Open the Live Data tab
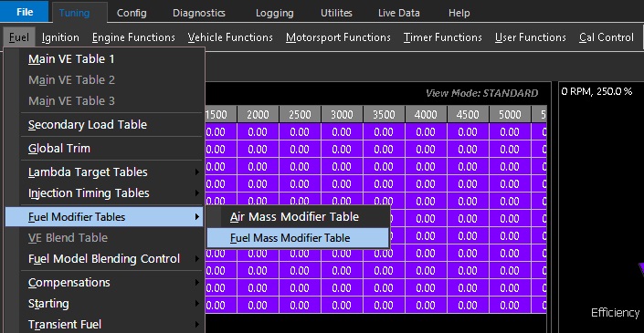 tap(399, 13)
